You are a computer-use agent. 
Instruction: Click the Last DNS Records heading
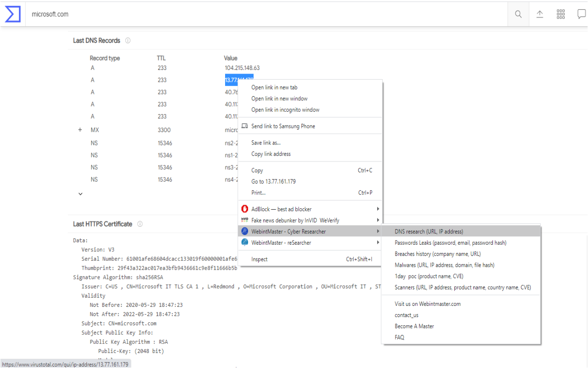pyautogui.click(x=96, y=40)
